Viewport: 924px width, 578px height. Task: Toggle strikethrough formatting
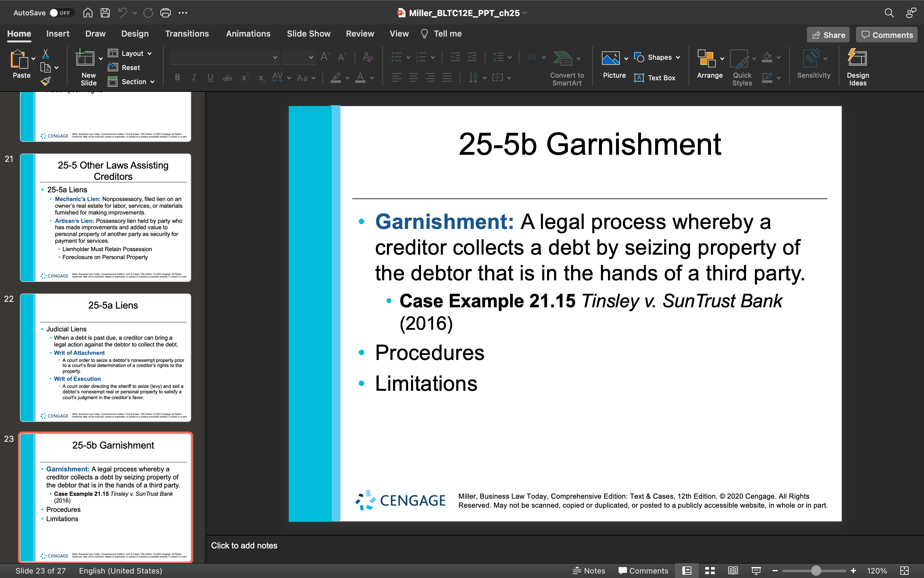(227, 78)
